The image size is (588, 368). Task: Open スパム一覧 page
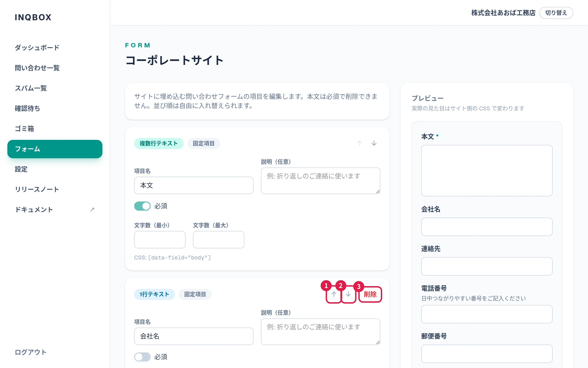(55, 88)
